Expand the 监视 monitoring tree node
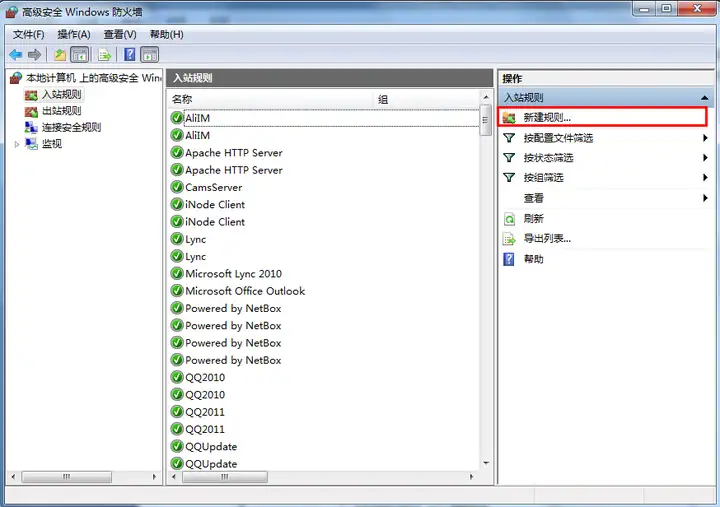The width and height of the screenshot is (720, 507). (17, 144)
